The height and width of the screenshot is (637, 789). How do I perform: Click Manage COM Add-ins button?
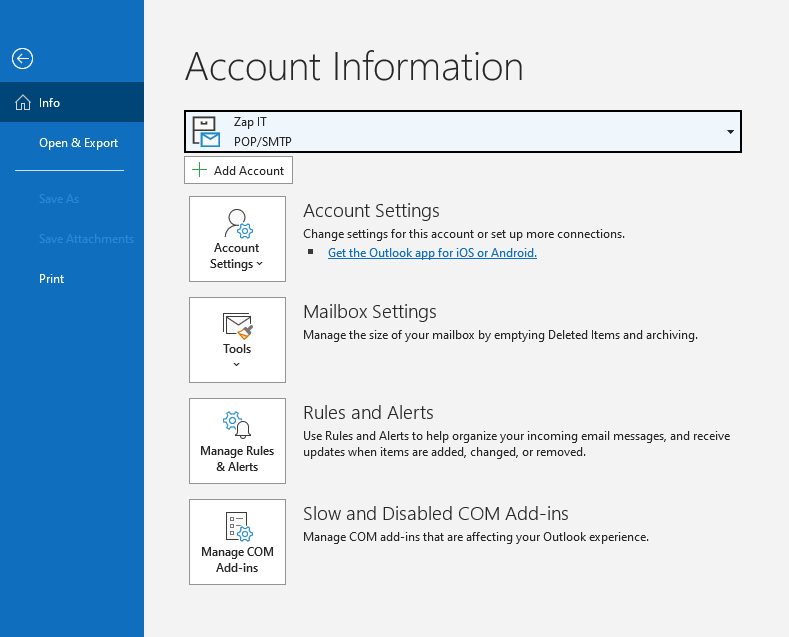pos(238,542)
